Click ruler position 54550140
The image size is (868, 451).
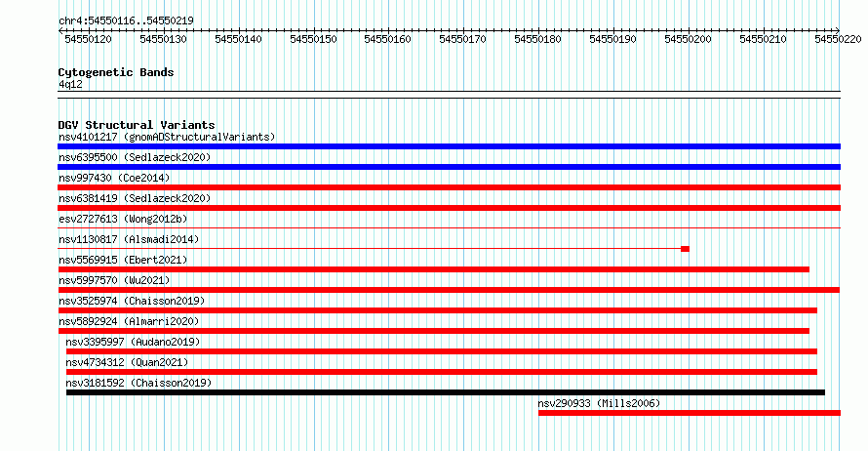click(238, 39)
